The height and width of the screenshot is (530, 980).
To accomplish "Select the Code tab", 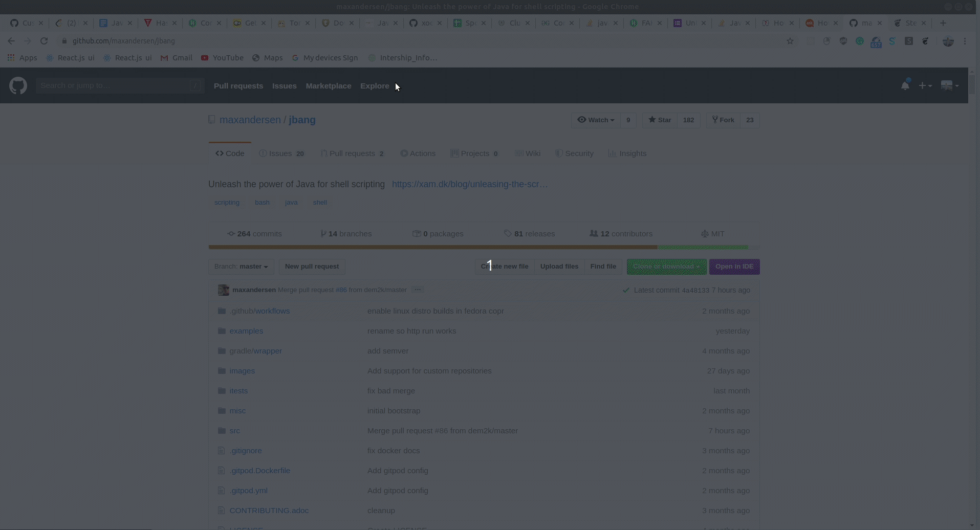I will coord(230,153).
